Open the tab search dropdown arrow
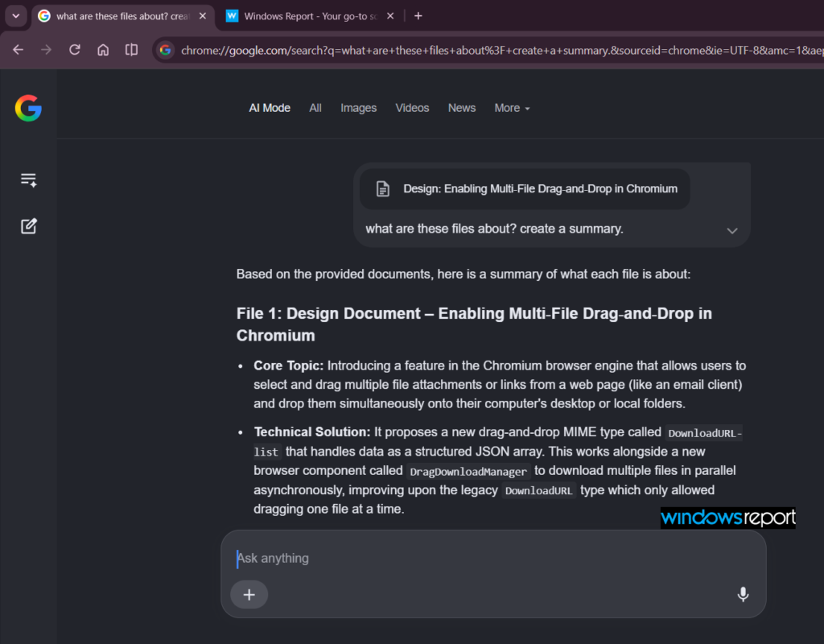 (16, 16)
